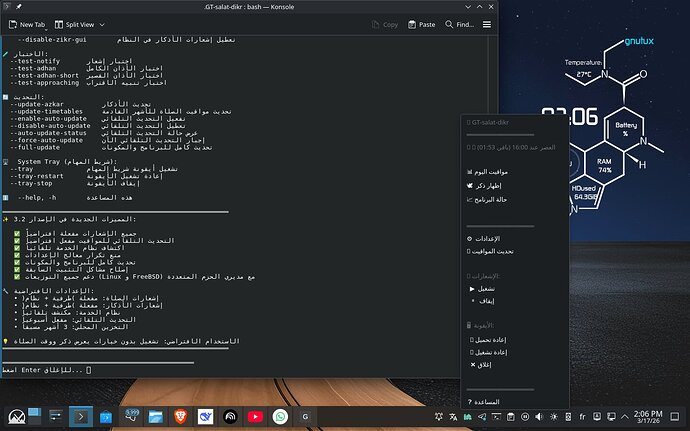
Task: Click إيقاف under notifications section
Action: [483, 301]
